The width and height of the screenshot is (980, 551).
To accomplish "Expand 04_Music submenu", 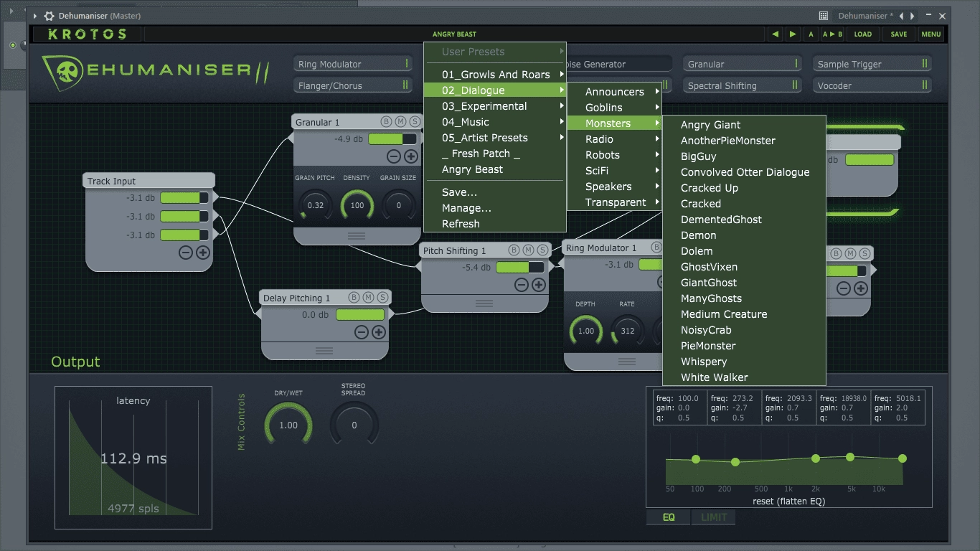I will coord(495,122).
